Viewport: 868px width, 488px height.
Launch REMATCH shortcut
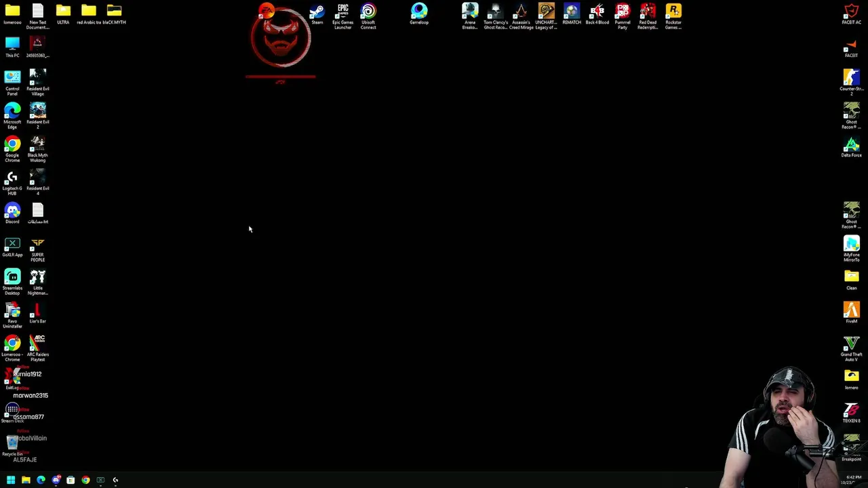tap(572, 14)
